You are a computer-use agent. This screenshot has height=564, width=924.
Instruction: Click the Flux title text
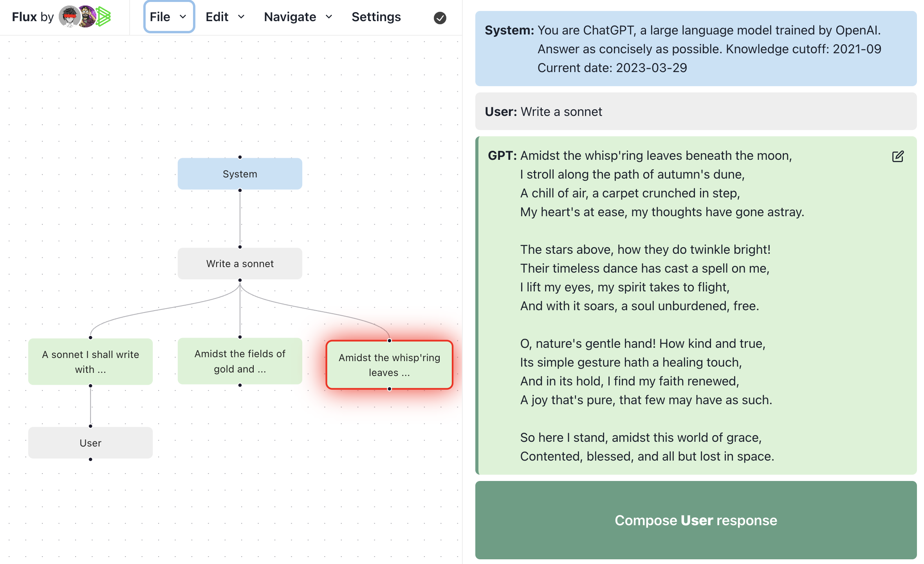coord(24,17)
